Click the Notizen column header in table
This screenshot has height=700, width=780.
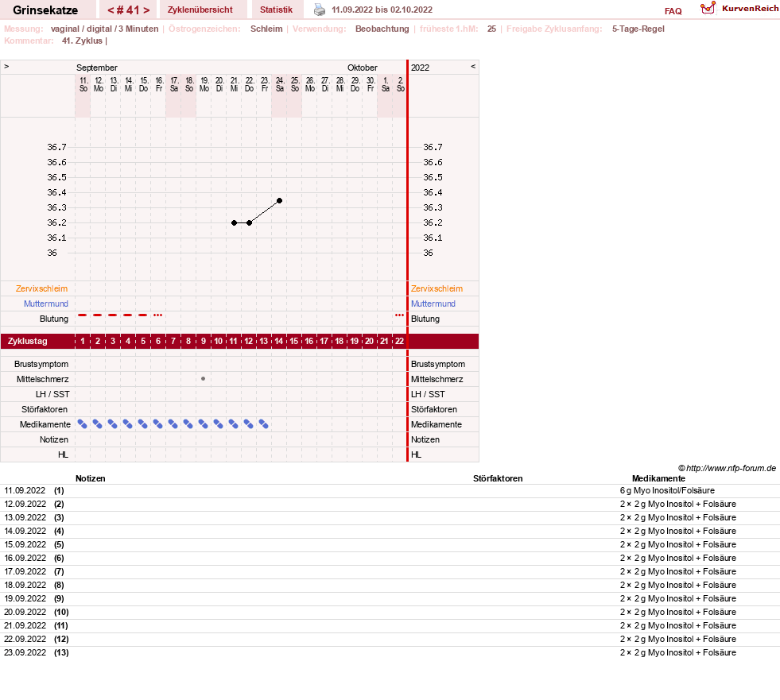(x=91, y=479)
